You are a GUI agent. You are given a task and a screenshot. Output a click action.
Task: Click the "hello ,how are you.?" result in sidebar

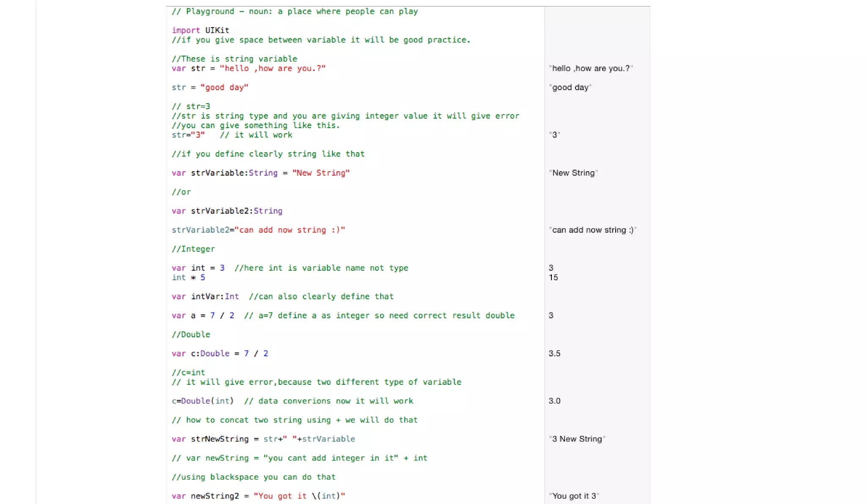(x=591, y=68)
